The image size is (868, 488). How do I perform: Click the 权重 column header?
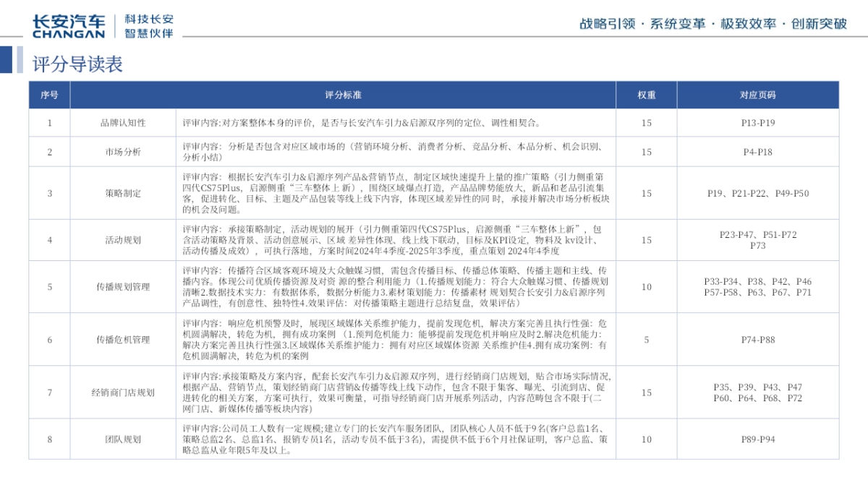click(646, 94)
